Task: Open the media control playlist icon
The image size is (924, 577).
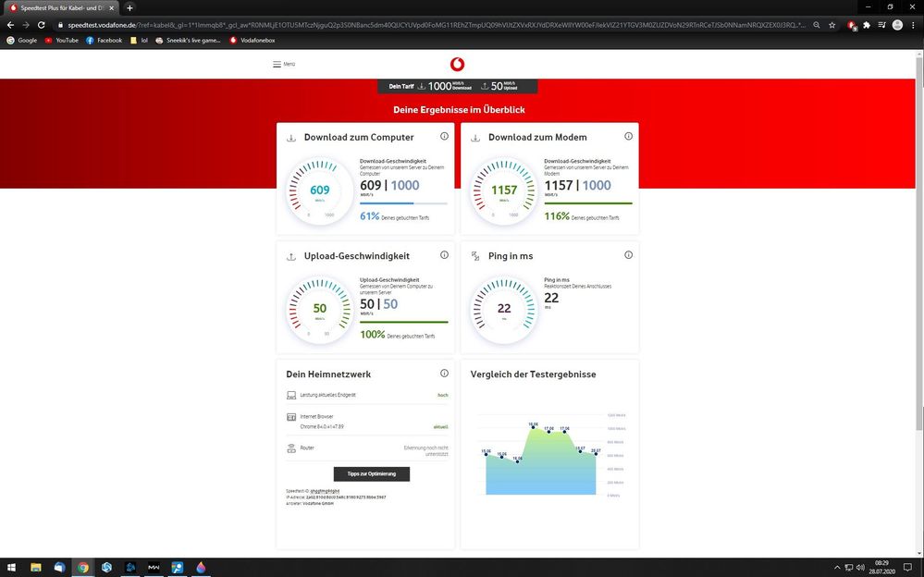Action: coord(882,25)
